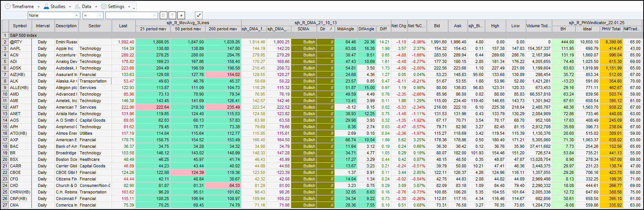Select the 'S&P 500 Index' group row

point(326,35)
